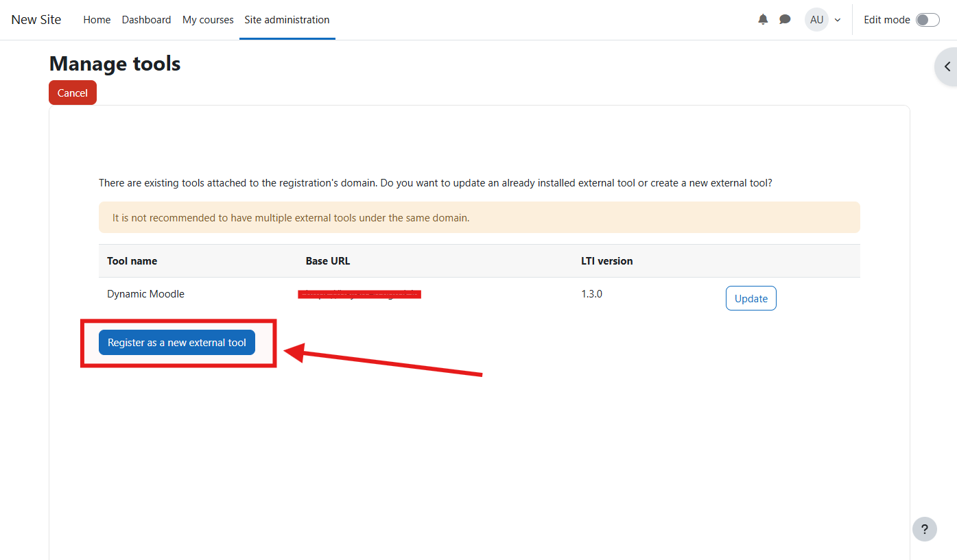Toggle the Edit mode switch

928,20
